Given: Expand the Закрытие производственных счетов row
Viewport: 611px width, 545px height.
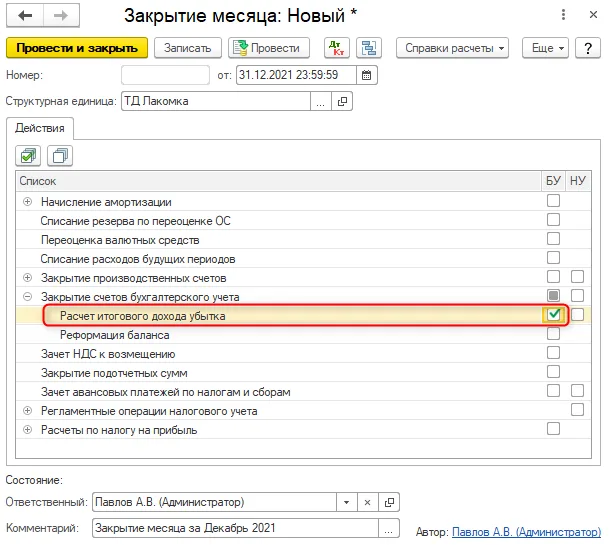Looking at the screenshot, I should point(27,278).
